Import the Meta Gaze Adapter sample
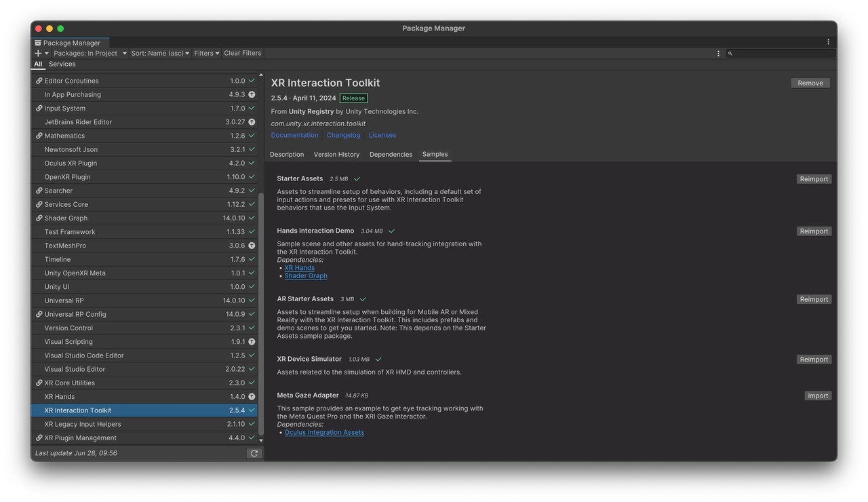The image size is (868, 502). (x=818, y=395)
